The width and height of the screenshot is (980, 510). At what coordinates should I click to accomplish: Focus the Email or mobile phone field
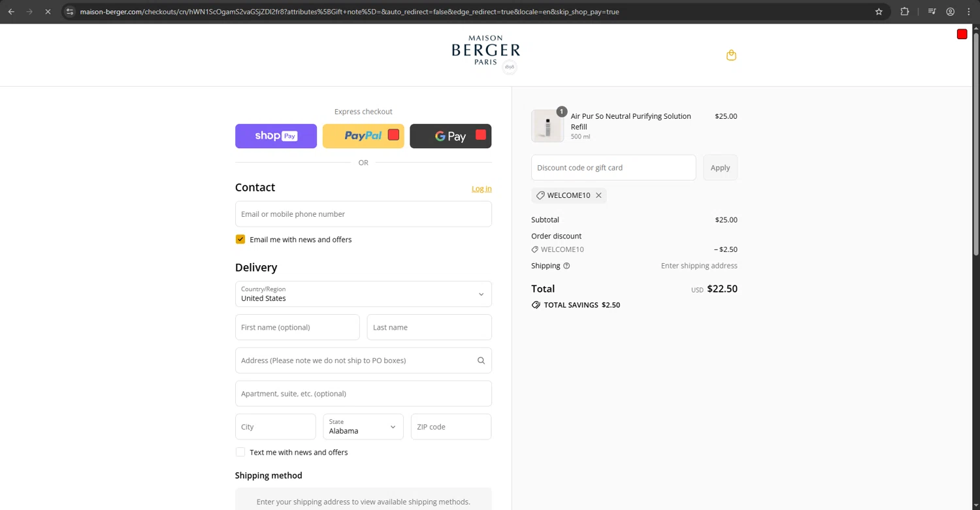[x=363, y=214]
